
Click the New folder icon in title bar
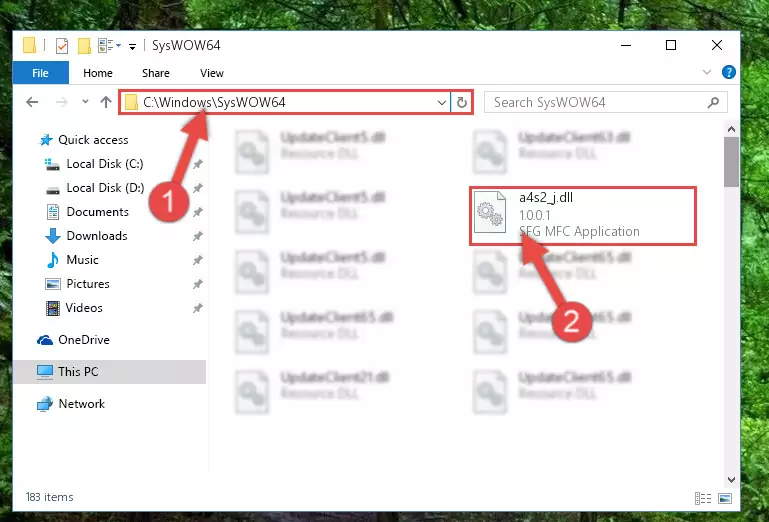(x=84, y=46)
